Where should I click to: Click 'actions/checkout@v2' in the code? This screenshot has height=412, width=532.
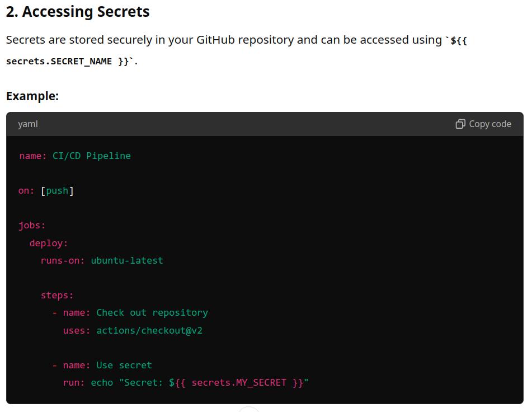point(149,330)
